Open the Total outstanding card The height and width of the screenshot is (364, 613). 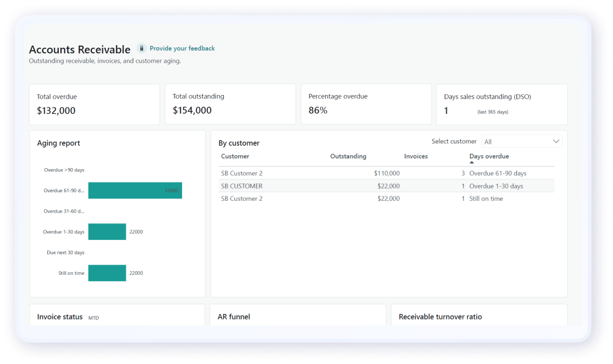[230, 104]
